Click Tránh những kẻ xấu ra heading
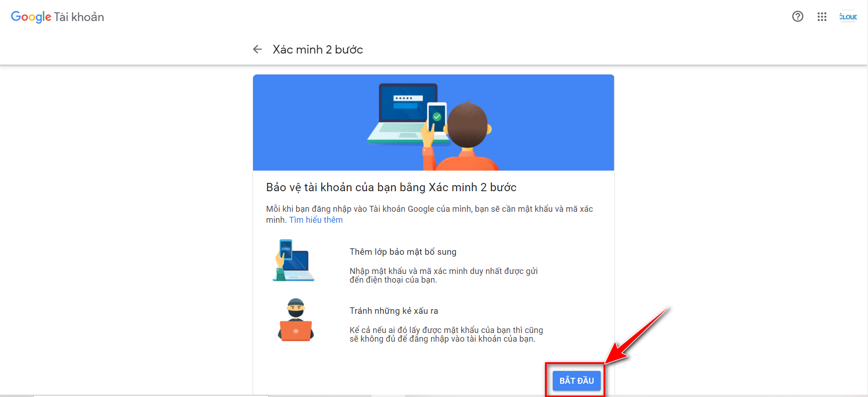Viewport: 868px width, 397px height. click(394, 311)
